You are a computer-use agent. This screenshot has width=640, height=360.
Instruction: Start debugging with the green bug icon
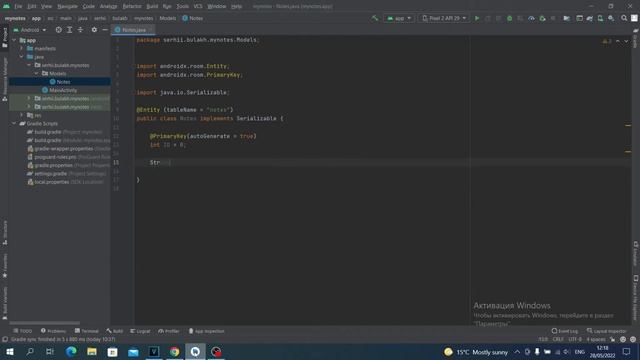[x=509, y=18]
